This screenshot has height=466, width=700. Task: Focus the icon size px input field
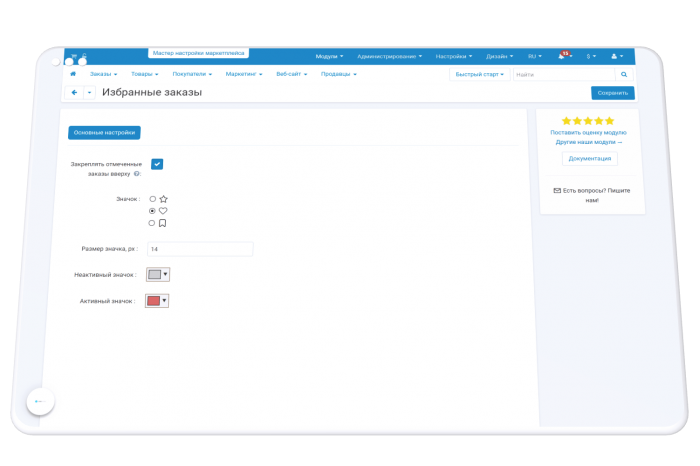click(200, 249)
